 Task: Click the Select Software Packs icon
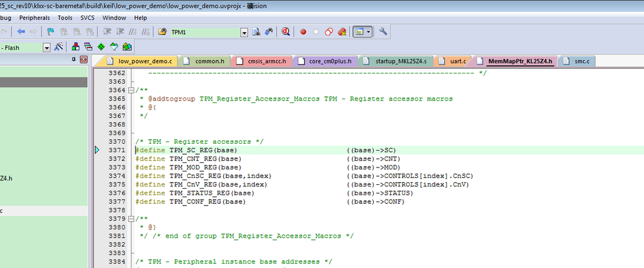pos(114,47)
